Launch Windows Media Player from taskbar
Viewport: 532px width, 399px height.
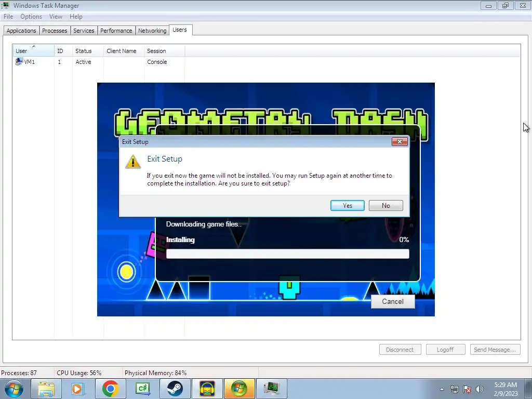[x=78, y=389]
